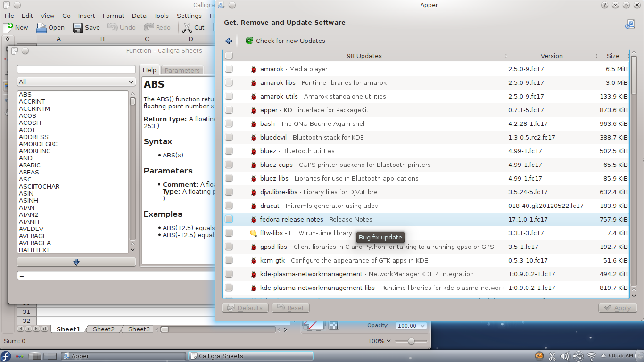The height and width of the screenshot is (362, 644).
Task: Tick the kcm-gtk package checkbox
Action: 229,261
